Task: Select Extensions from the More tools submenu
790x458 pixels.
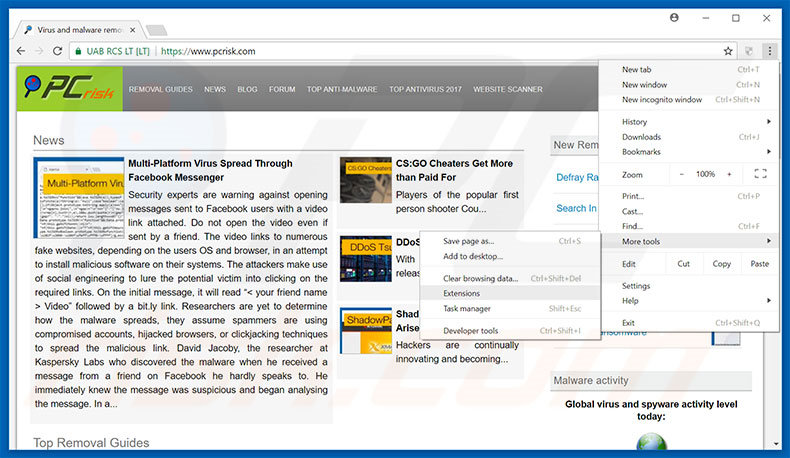Action: click(x=462, y=293)
